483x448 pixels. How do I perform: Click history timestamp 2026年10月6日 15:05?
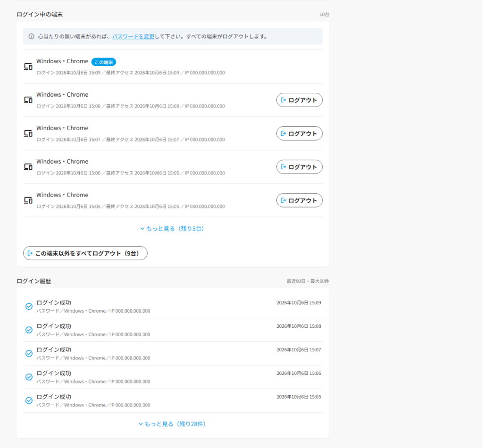(x=299, y=397)
